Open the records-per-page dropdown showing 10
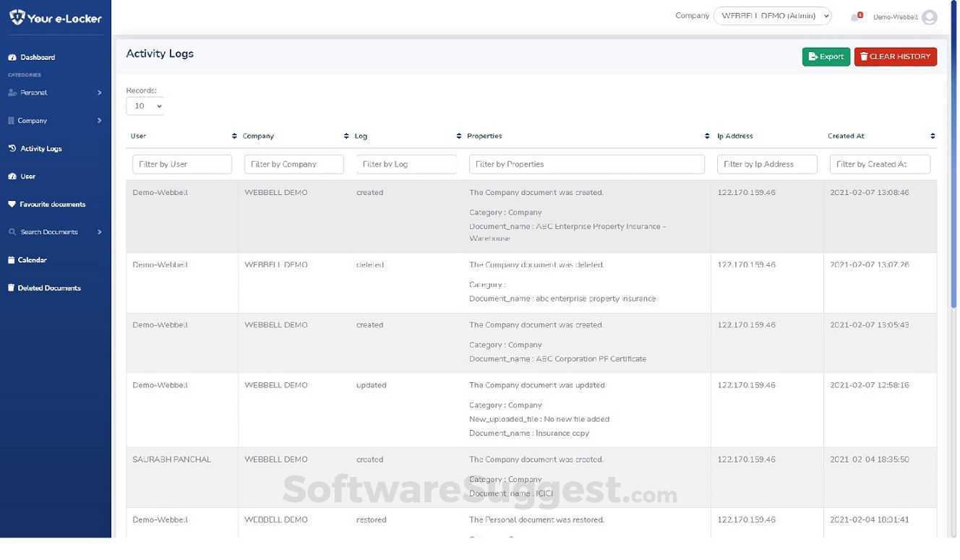960x560 pixels. click(145, 104)
